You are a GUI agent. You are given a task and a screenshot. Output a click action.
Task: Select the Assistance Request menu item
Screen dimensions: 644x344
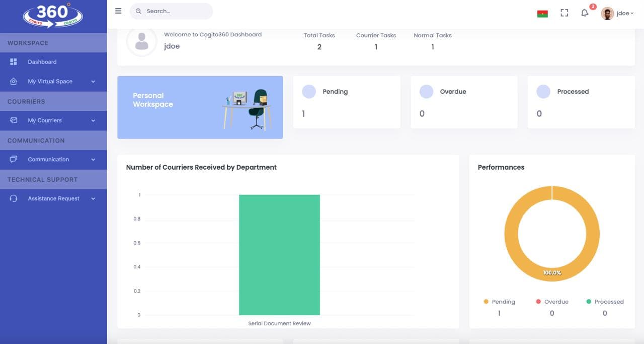point(53,198)
